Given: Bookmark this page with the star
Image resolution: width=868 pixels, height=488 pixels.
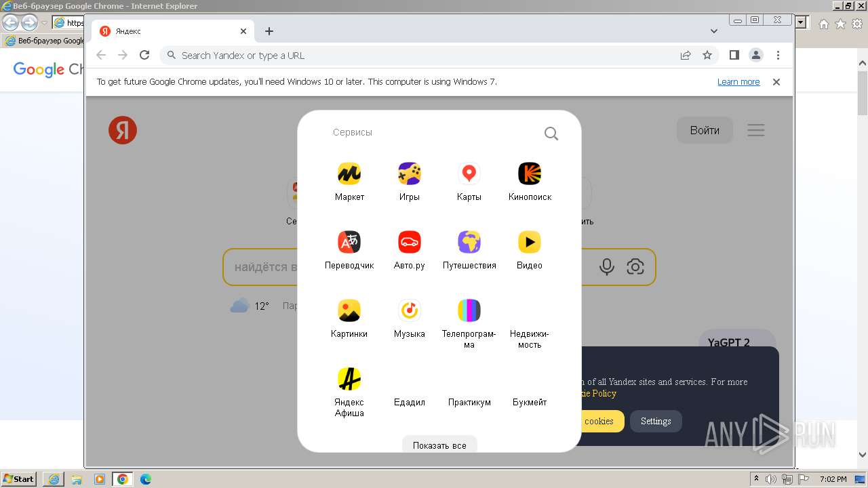Looking at the screenshot, I should (707, 55).
